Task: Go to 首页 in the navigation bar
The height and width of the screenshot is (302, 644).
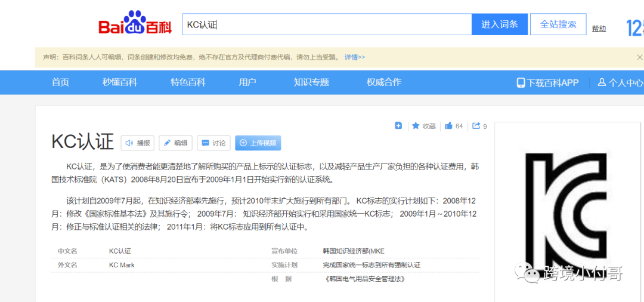Action: (x=60, y=82)
